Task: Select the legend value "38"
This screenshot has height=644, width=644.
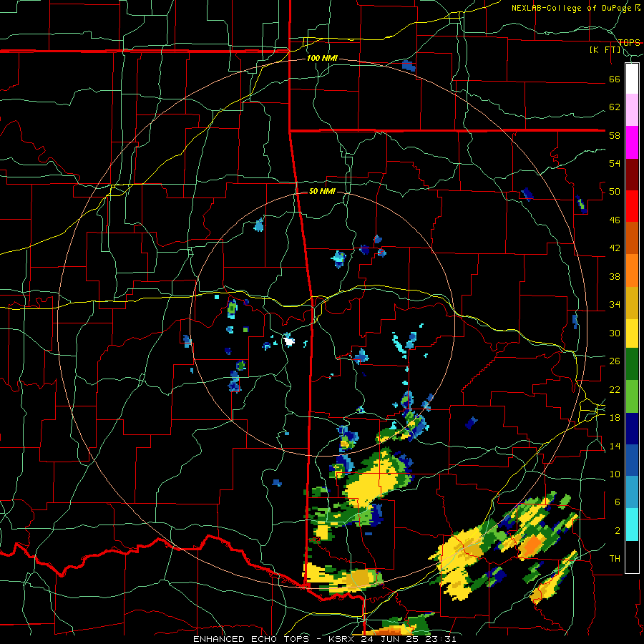Action: click(x=615, y=277)
